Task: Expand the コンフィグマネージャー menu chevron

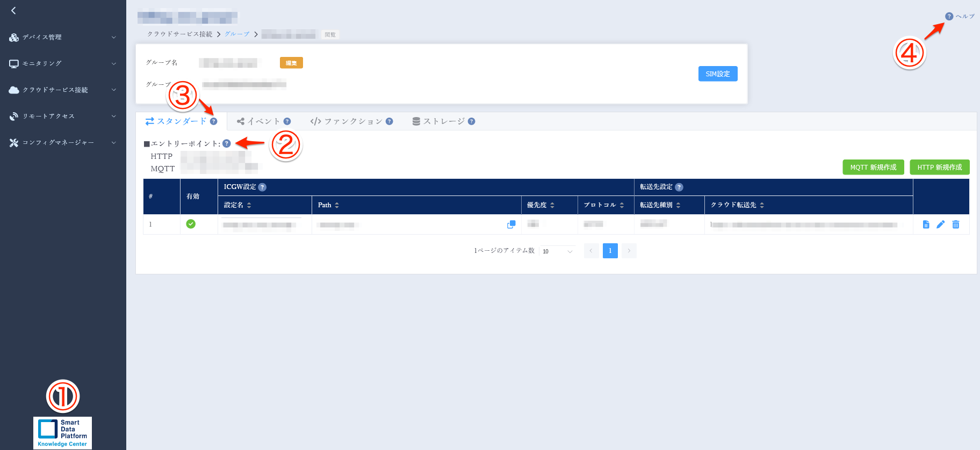Action: point(114,142)
